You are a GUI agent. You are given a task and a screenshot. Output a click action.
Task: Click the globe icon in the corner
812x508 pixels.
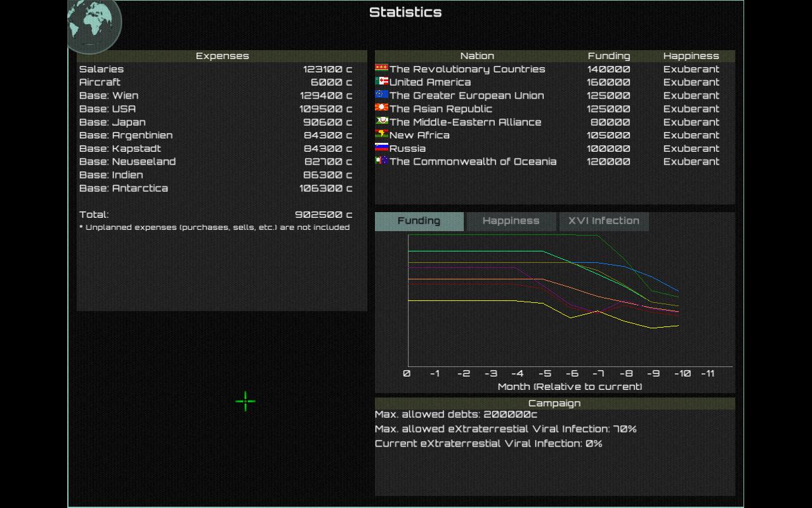[x=94, y=25]
